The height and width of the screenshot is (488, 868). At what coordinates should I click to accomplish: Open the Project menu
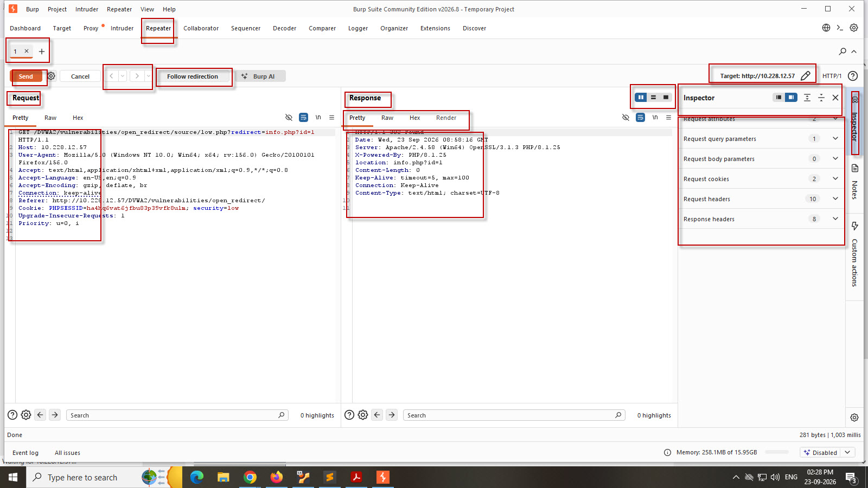57,9
